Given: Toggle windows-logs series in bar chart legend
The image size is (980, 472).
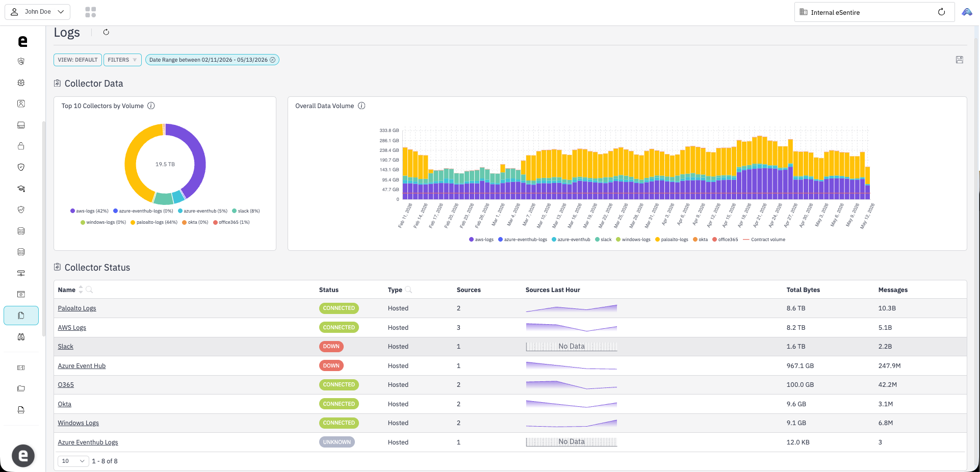Looking at the screenshot, I should [x=633, y=240].
